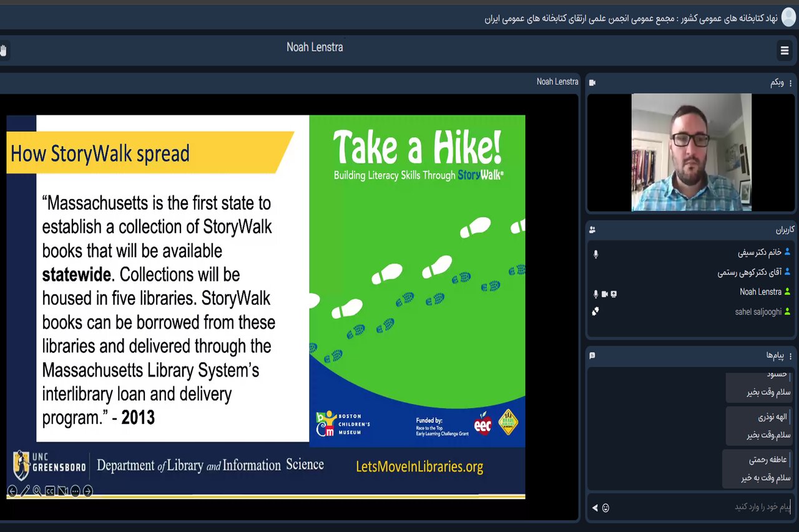Open the hamburger menu at top right

coord(785,51)
